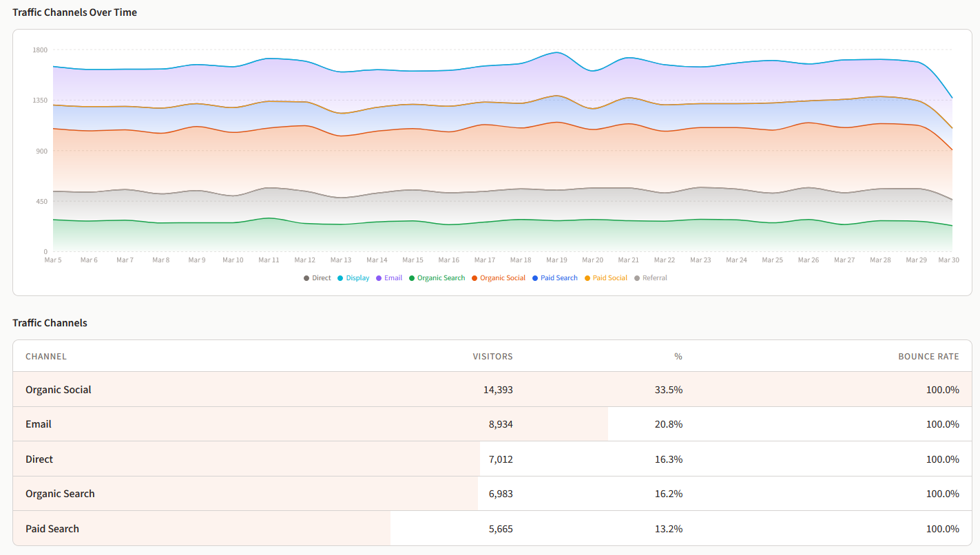Image resolution: width=980 pixels, height=555 pixels.
Task: Click the Referral legend marker
Action: (636, 277)
